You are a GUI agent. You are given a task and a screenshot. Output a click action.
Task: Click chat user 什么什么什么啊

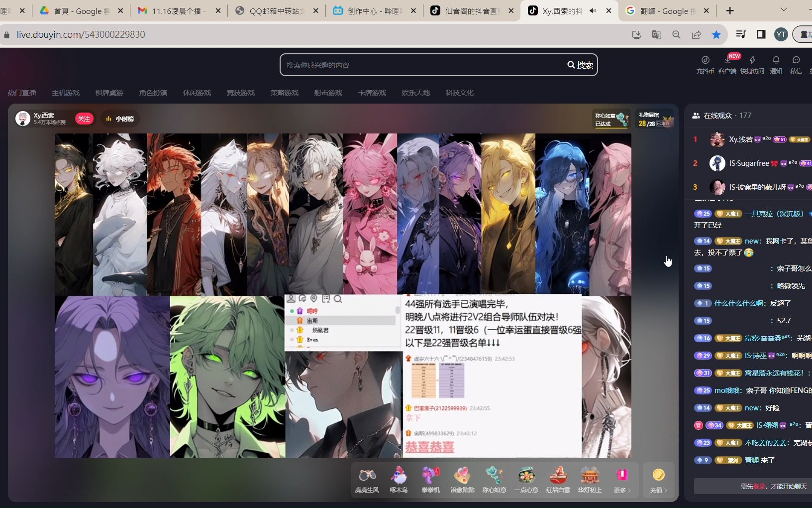click(x=739, y=303)
